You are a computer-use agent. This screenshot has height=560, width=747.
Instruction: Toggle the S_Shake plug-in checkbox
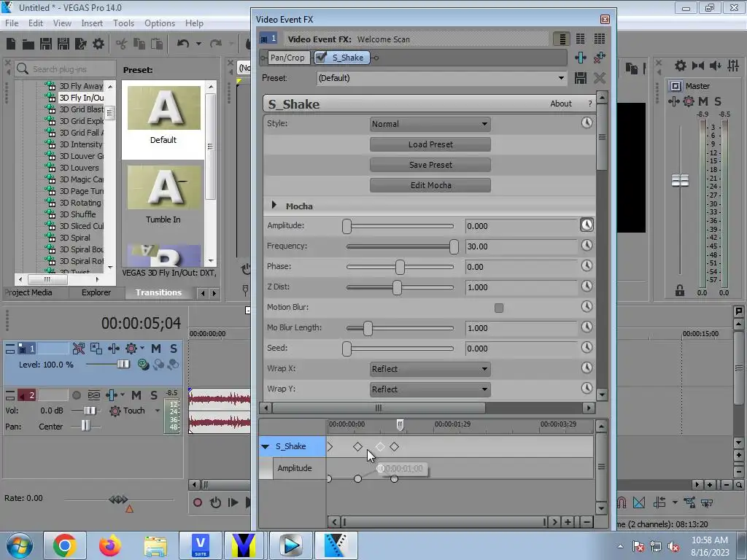(x=321, y=57)
